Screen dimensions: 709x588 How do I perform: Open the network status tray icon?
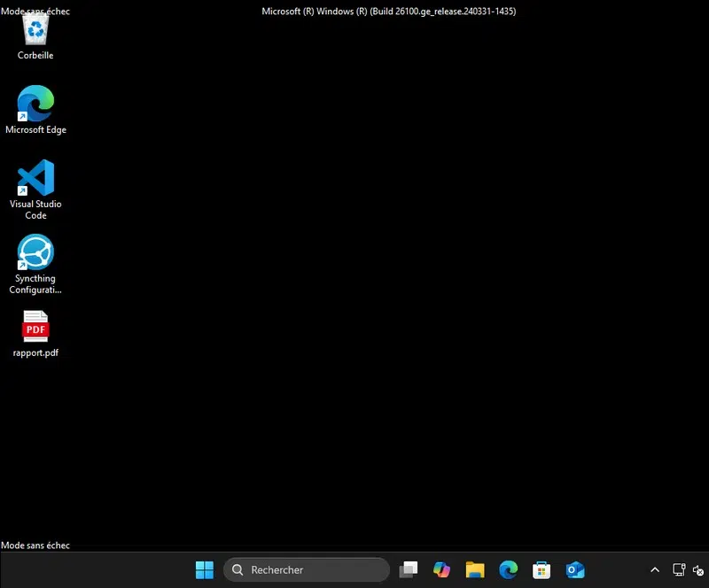(x=679, y=570)
